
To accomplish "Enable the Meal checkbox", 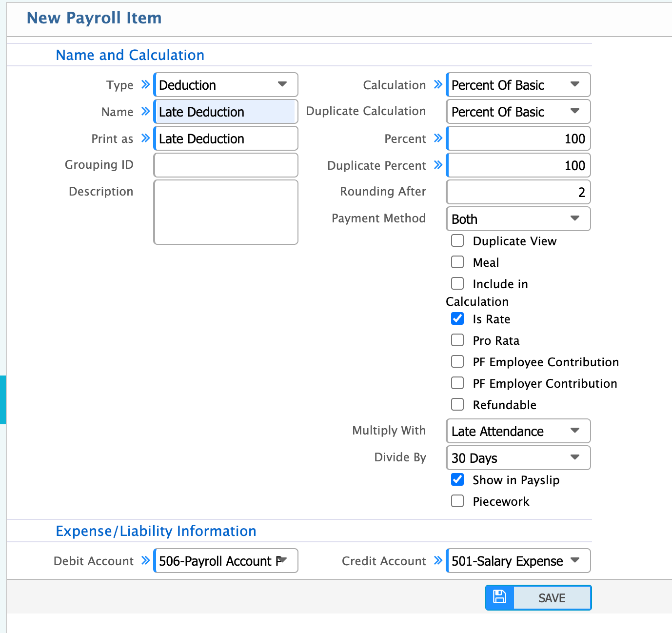I will pos(457,262).
